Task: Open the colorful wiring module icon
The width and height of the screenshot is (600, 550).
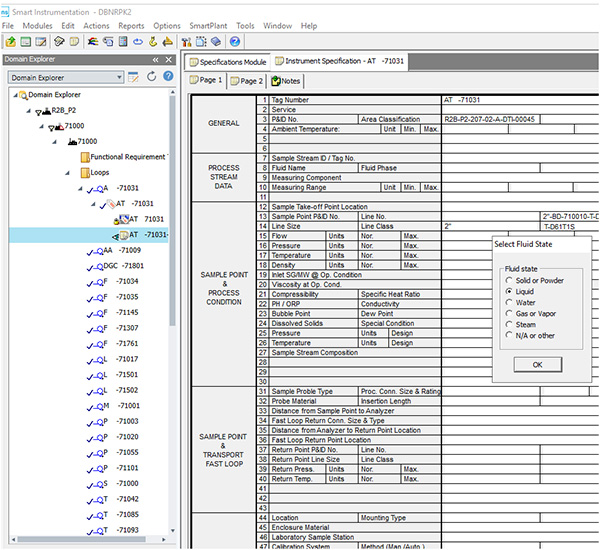Action: (93, 41)
